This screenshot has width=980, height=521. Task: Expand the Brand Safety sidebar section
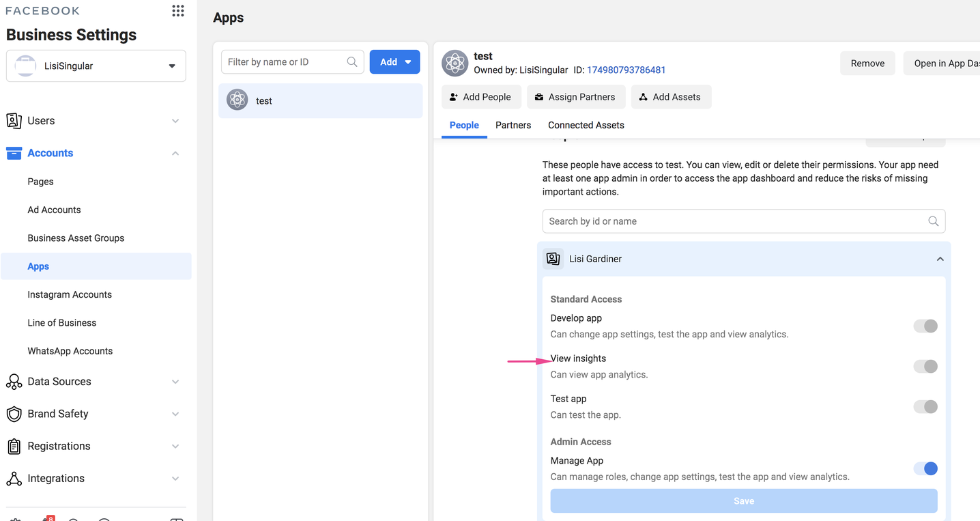tap(96, 414)
